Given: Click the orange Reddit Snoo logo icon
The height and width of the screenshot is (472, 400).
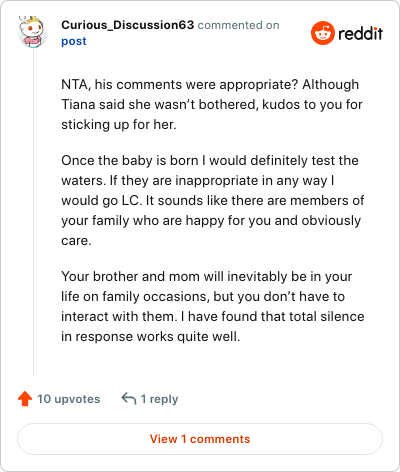Looking at the screenshot, I should point(323,33).
